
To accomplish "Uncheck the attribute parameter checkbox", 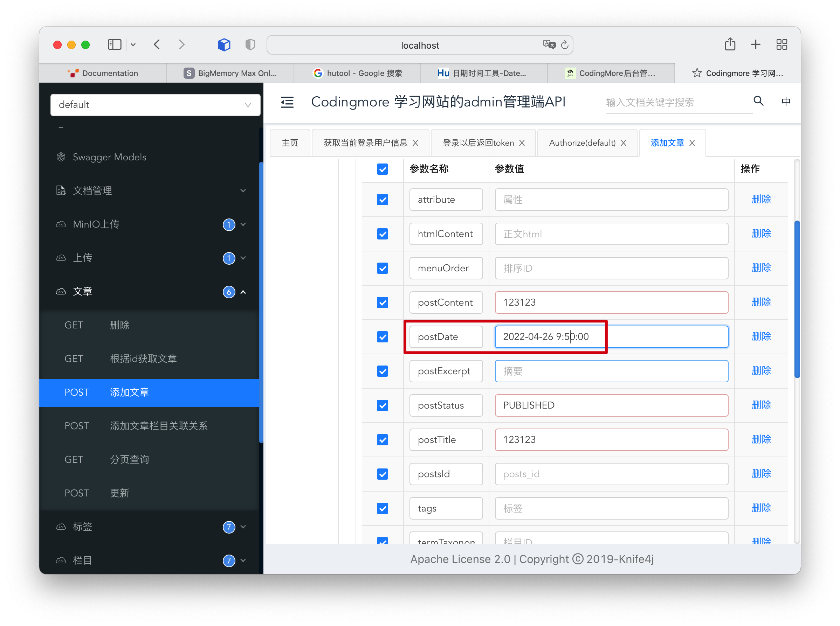I will [x=382, y=199].
